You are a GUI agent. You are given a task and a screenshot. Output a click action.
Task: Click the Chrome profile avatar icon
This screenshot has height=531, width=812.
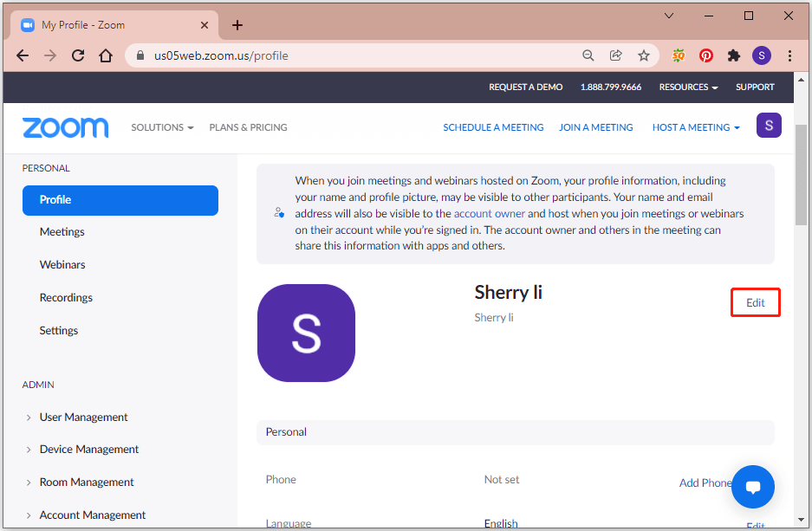761,55
